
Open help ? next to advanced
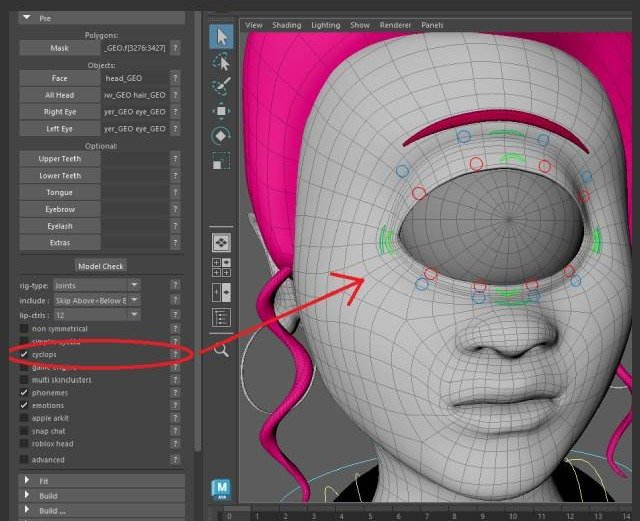[x=175, y=460]
